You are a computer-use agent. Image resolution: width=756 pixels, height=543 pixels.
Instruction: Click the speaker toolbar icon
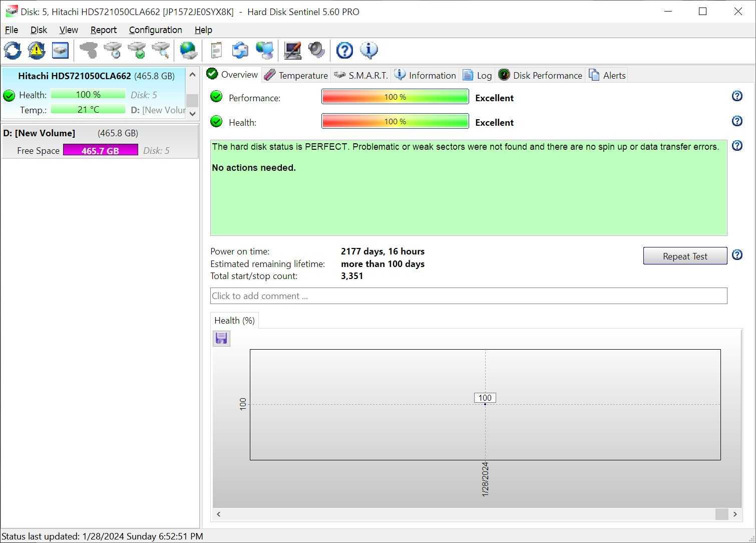(x=316, y=50)
